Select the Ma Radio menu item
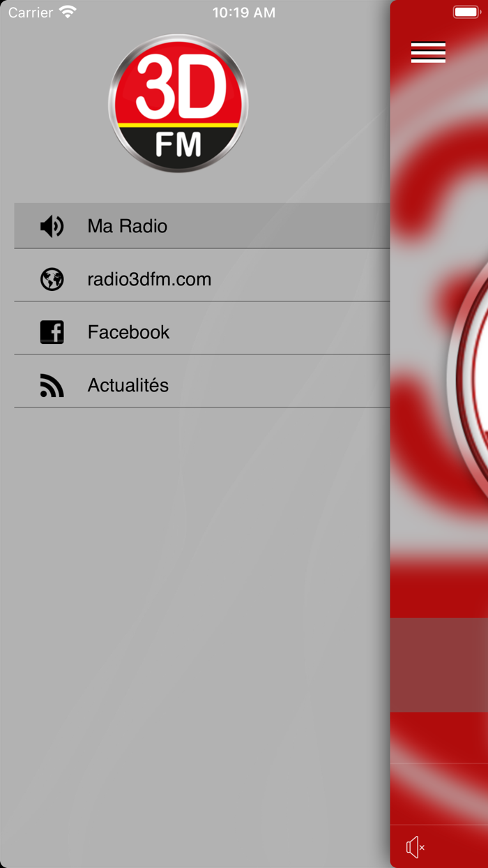This screenshot has height=868, width=488. (x=202, y=226)
